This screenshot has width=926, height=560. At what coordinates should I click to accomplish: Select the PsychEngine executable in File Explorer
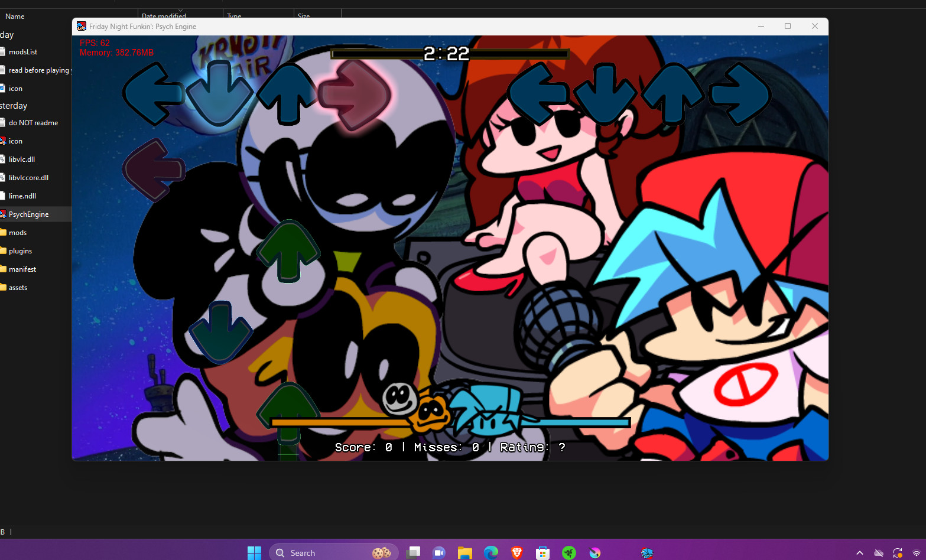(28, 214)
